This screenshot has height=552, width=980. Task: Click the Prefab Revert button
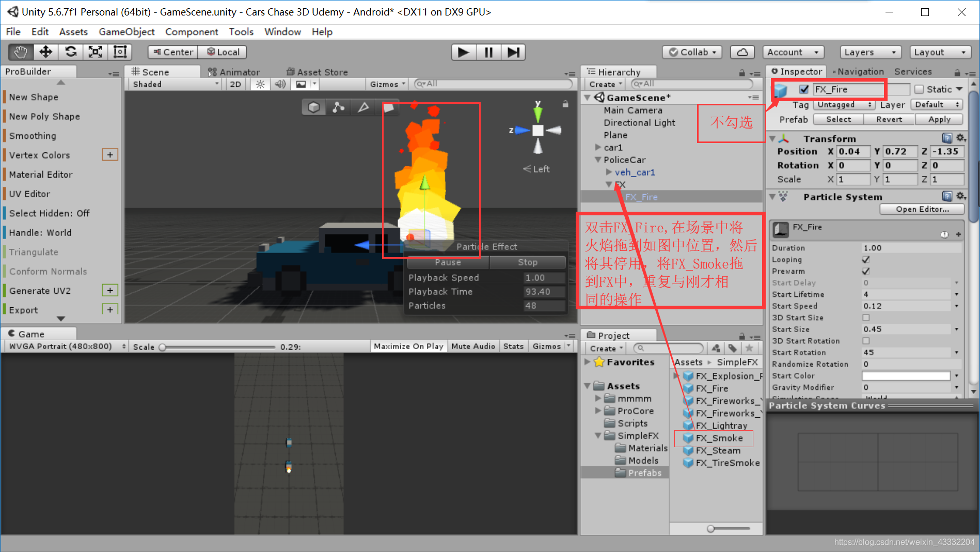click(x=889, y=119)
